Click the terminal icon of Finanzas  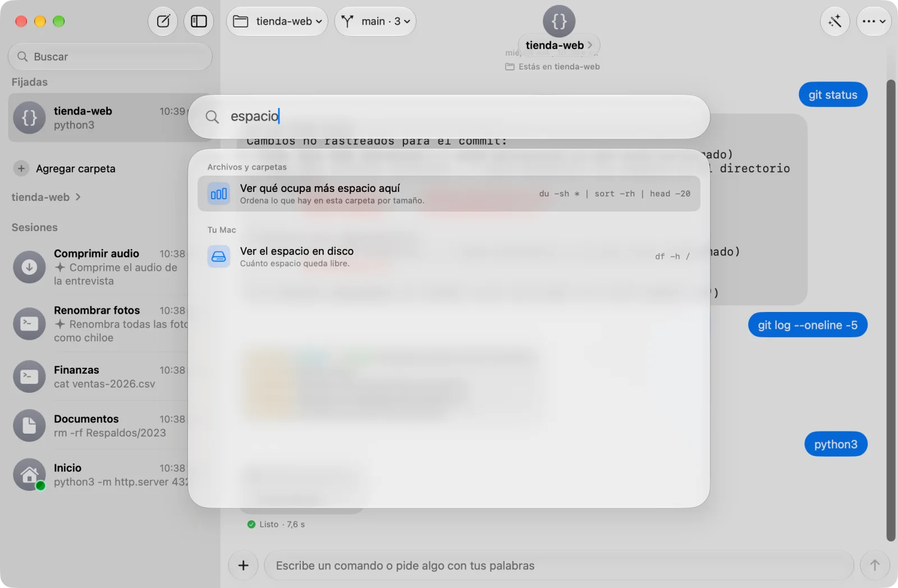coord(29,376)
